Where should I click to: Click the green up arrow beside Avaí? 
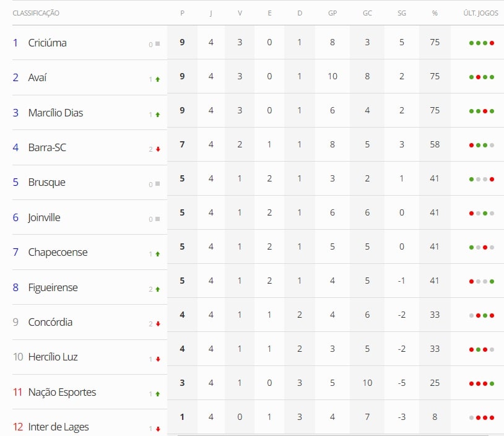point(158,79)
